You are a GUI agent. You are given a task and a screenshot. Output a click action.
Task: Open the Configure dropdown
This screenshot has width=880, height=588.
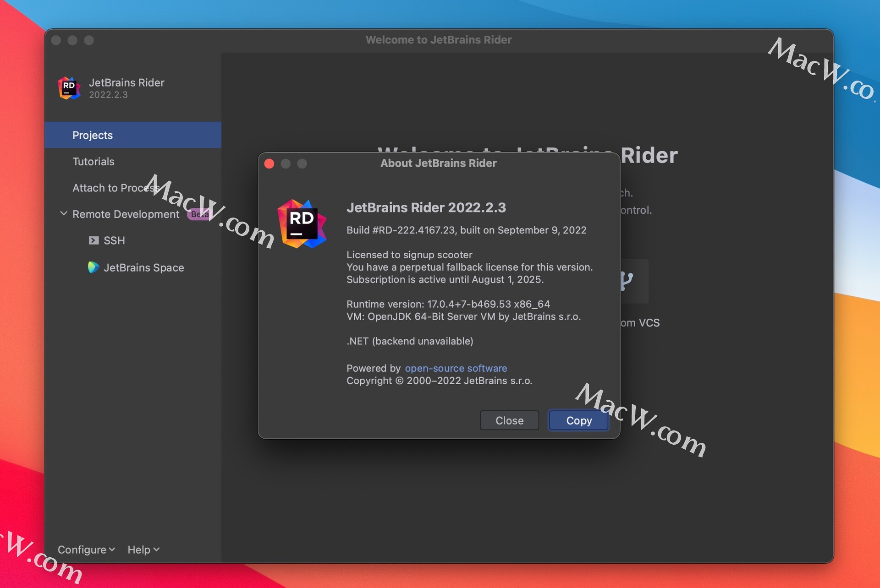click(86, 550)
